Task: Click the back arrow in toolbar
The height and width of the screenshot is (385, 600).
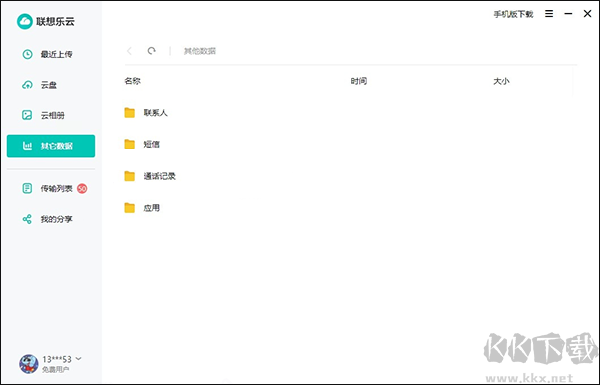Action: 129,51
